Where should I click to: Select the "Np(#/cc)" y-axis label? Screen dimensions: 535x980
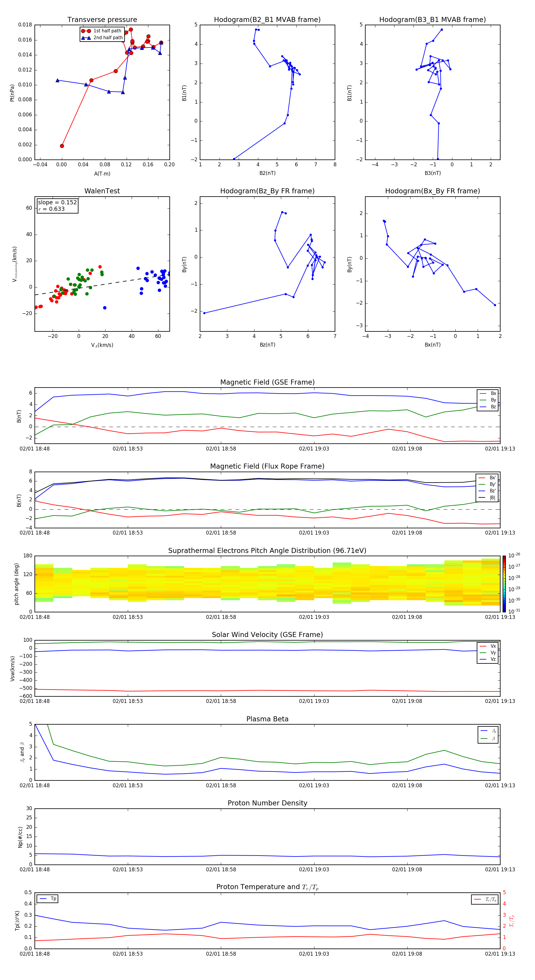point(20,837)
